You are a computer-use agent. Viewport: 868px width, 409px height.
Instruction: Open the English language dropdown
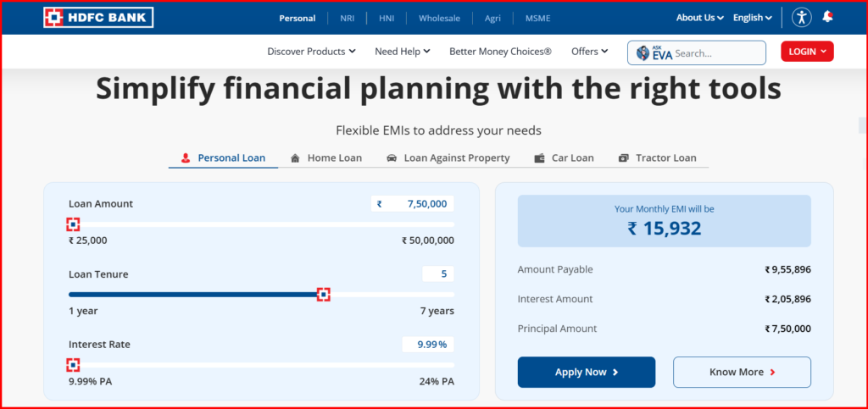pyautogui.click(x=753, y=18)
